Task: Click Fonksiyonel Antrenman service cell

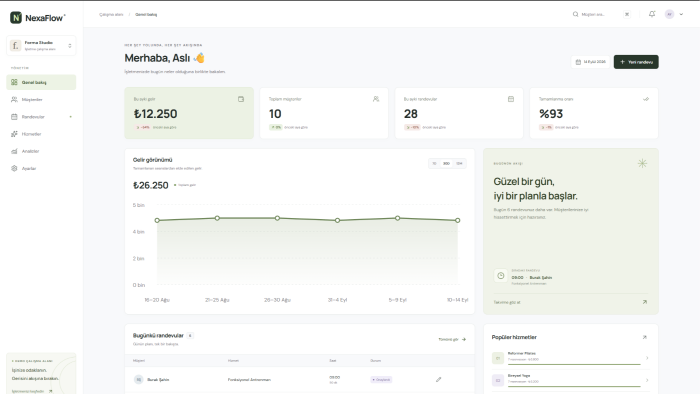Action: (x=249, y=380)
